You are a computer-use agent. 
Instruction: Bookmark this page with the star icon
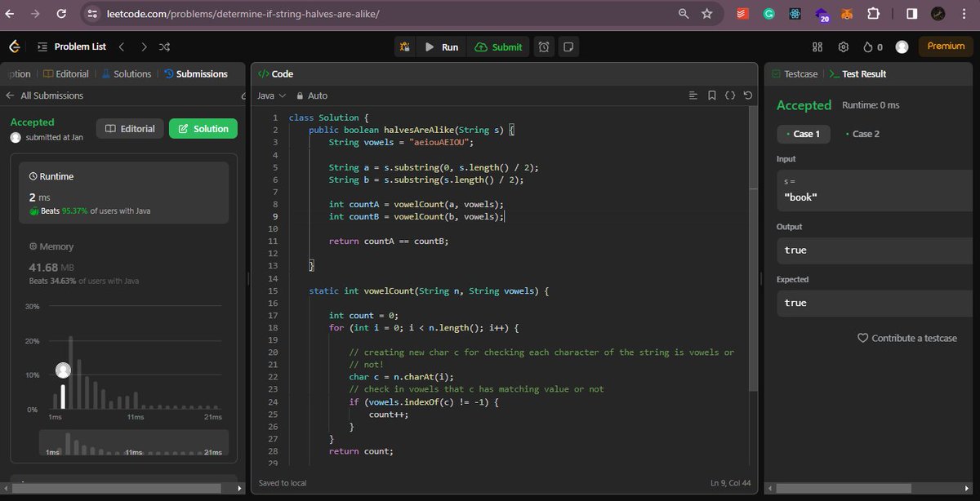[707, 14]
